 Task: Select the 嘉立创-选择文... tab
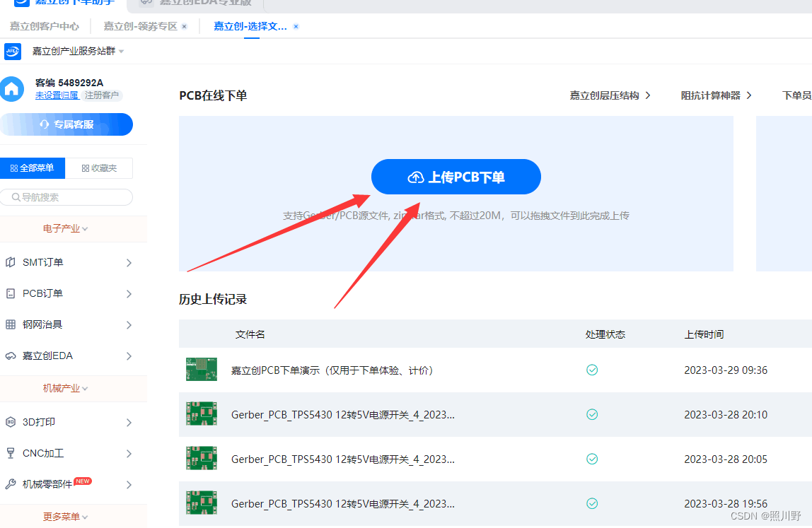250,26
